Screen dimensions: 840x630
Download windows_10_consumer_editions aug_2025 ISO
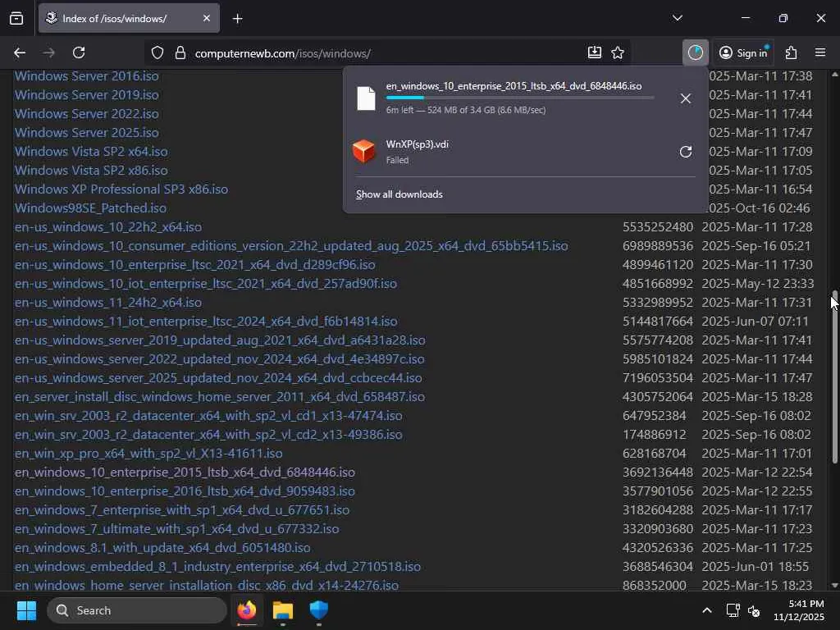pyautogui.click(x=291, y=246)
